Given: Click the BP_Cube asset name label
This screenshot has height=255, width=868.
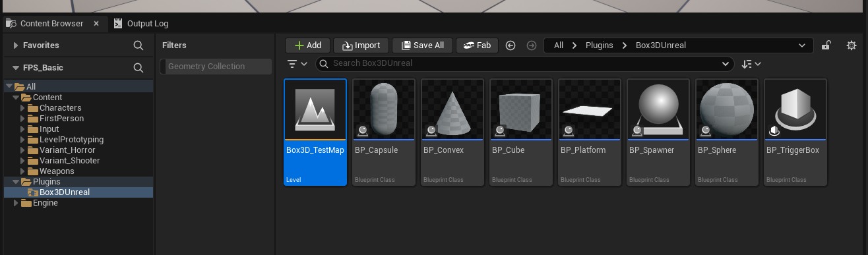Looking at the screenshot, I should (508, 150).
